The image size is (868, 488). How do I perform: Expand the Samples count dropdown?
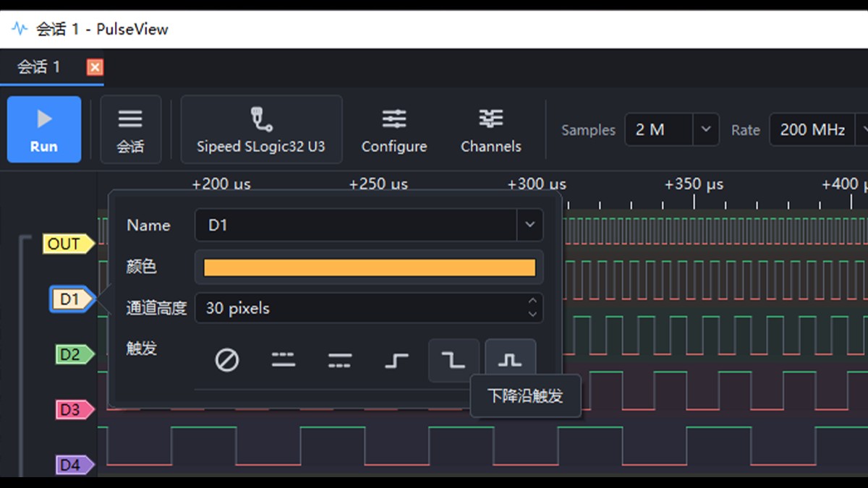(x=706, y=130)
